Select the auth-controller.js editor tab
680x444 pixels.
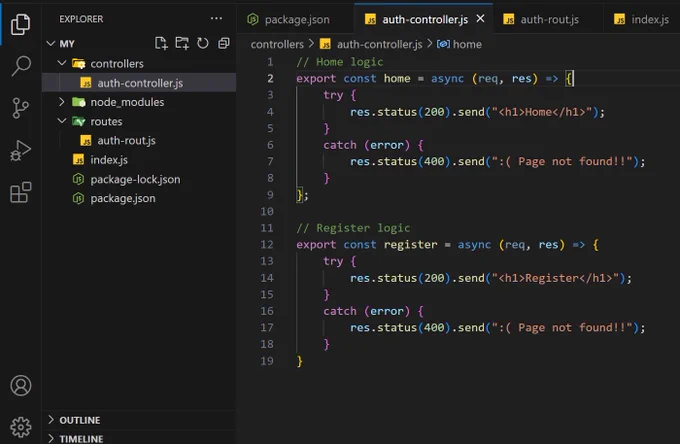coord(425,20)
